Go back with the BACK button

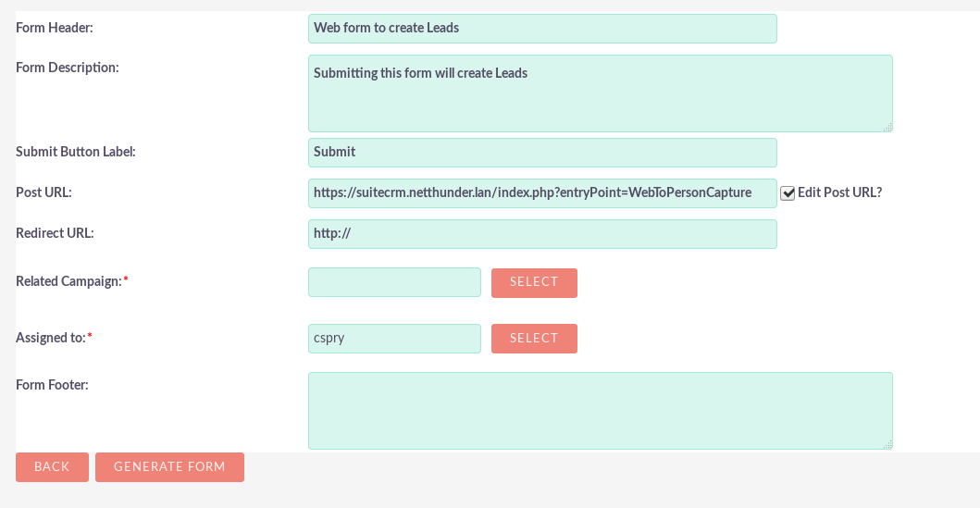52,467
